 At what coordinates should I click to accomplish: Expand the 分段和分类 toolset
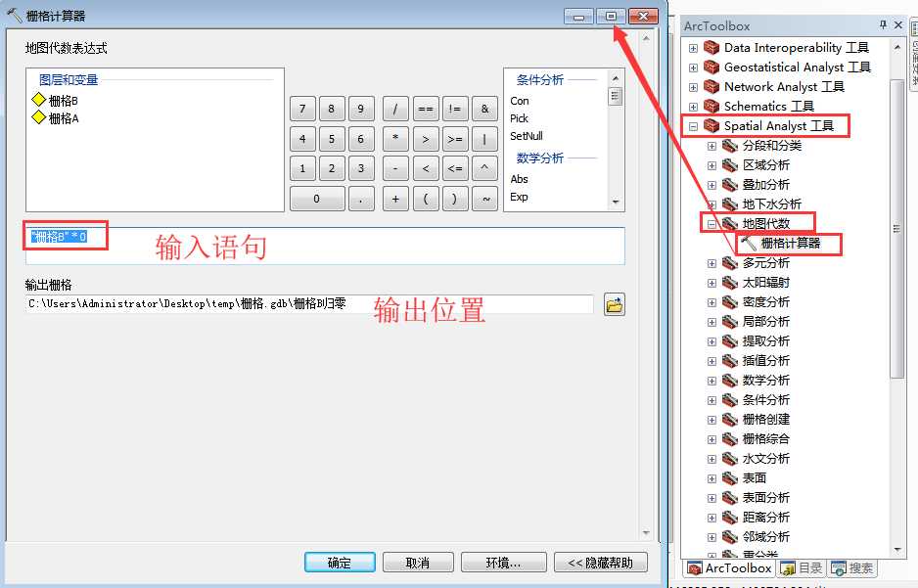(711, 147)
